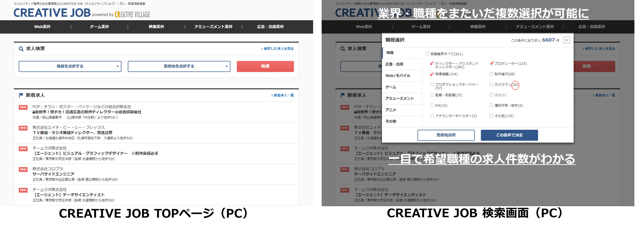
Task: Click the 勤務地選択 button in the dialog
Action: 446,135
